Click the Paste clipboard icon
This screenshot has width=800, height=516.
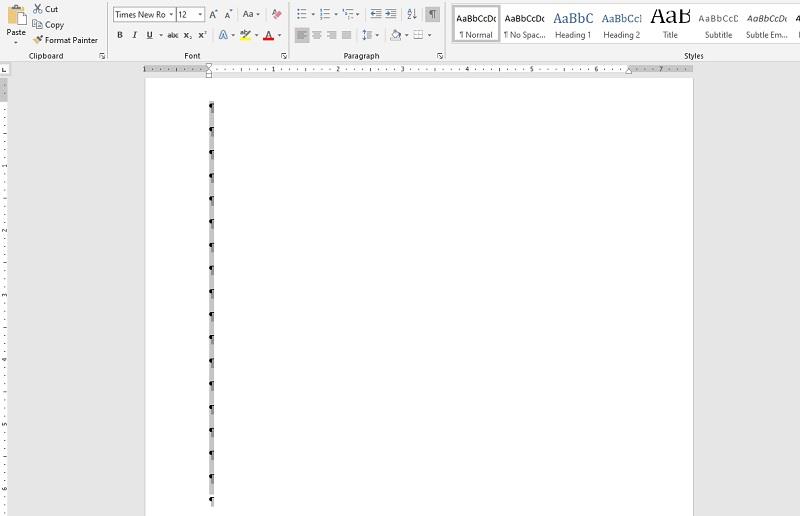(x=16, y=17)
